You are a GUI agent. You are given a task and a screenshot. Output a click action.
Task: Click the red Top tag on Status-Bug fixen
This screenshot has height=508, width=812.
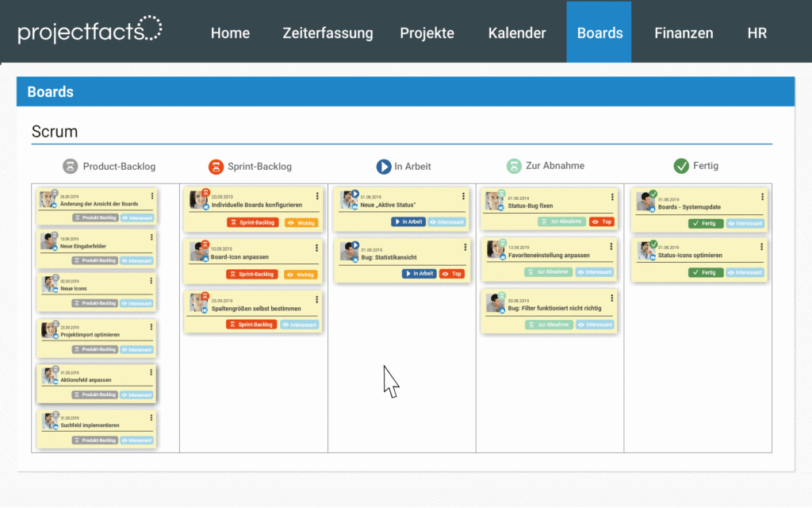point(602,221)
